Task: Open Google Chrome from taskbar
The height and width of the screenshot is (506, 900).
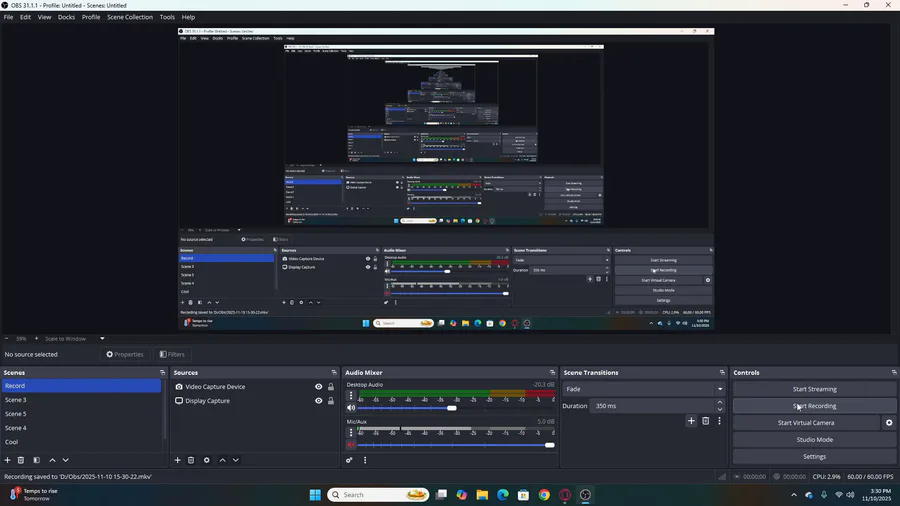Action: coord(544,495)
